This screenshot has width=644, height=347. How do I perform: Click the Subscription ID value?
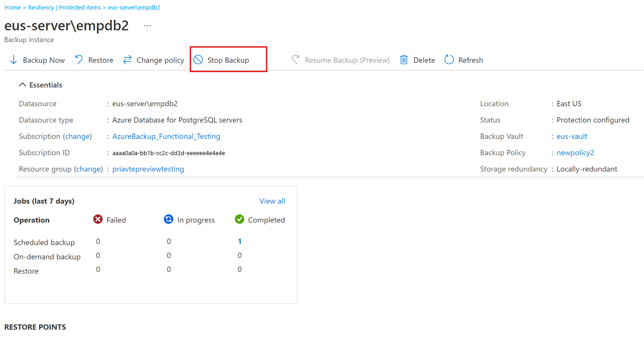tap(169, 153)
